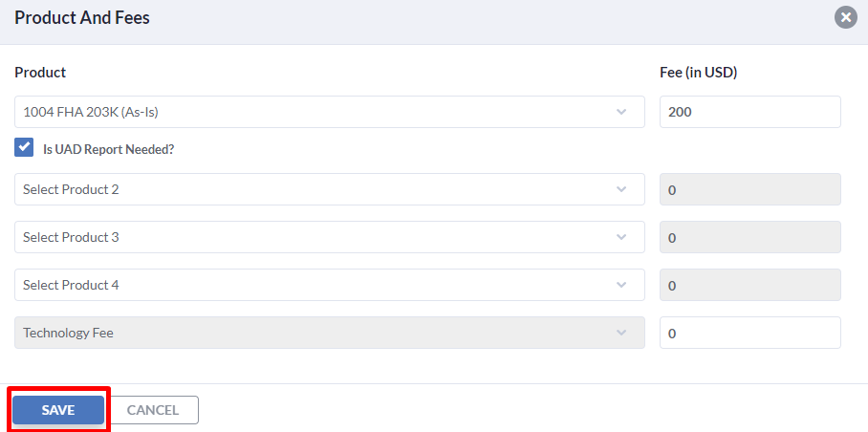The height and width of the screenshot is (432, 868).
Task: Click the Select Product 2 chevron arrow
Action: [621, 189]
